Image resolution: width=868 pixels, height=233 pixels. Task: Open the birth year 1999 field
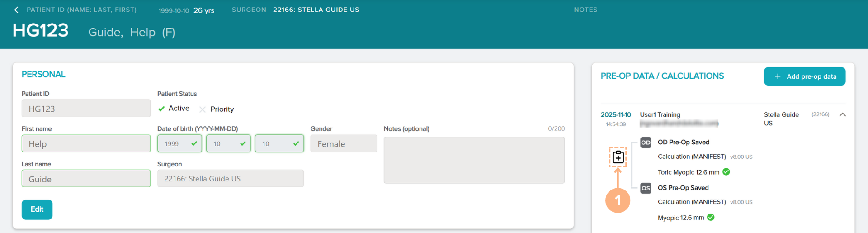pos(179,144)
